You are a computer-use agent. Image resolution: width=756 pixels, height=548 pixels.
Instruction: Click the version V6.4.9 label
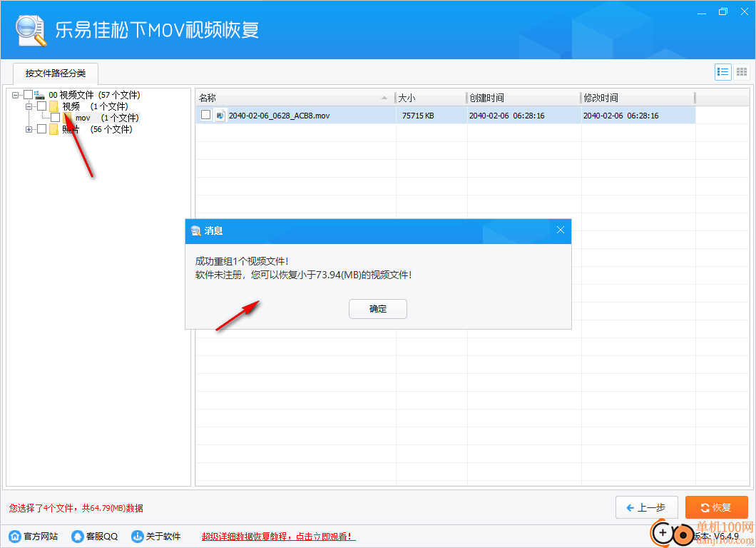click(x=716, y=536)
